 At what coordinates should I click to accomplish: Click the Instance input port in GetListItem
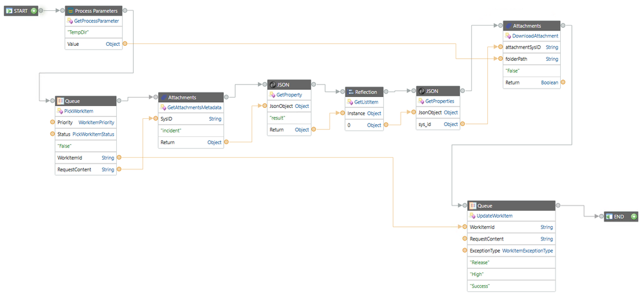coord(343,113)
